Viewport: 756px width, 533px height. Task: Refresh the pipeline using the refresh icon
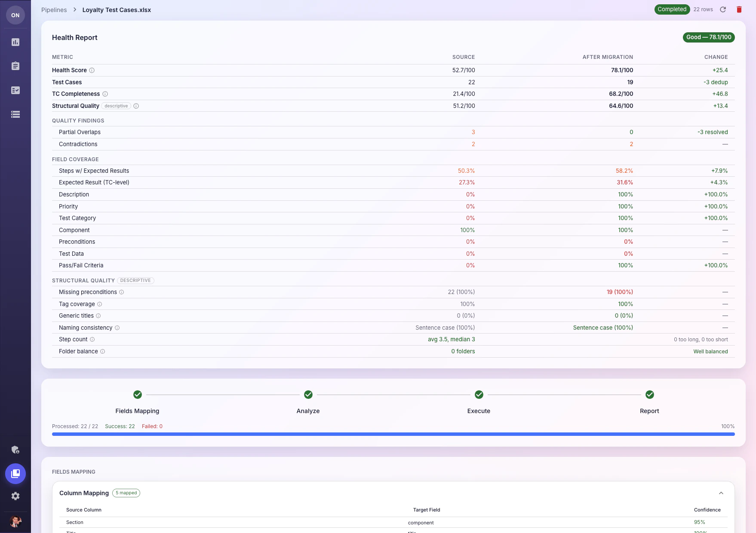pyautogui.click(x=722, y=9)
